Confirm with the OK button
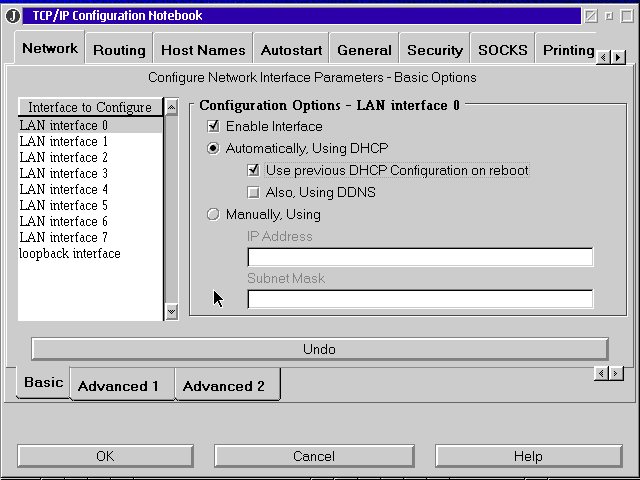Viewport: 640px width, 480px height. [x=105, y=456]
